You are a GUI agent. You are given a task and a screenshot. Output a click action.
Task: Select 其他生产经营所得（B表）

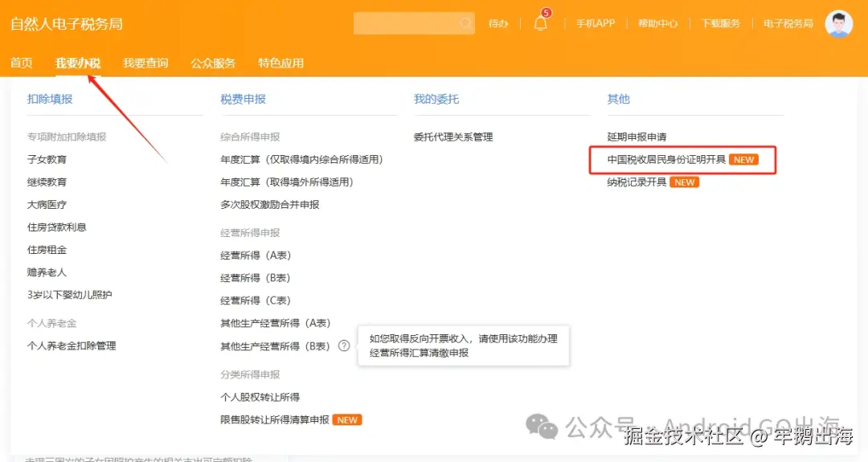coord(275,346)
